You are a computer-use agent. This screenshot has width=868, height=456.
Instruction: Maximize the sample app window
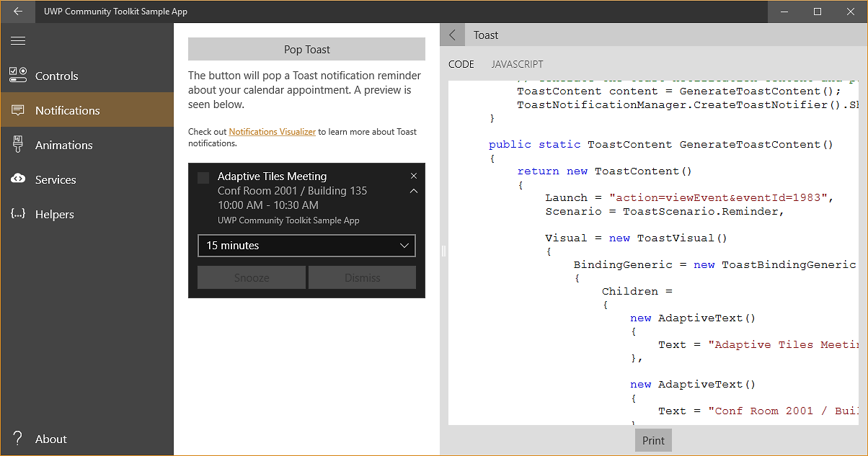[x=818, y=12]
